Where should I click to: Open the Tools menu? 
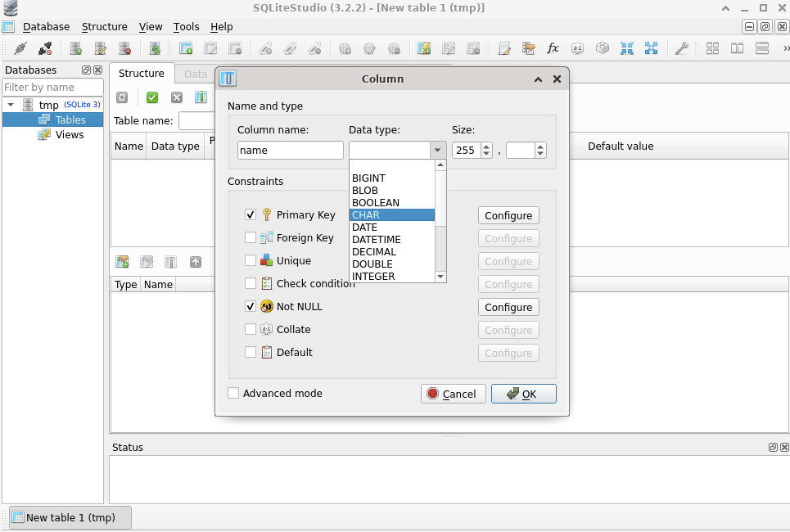pyautogui.click(x=186, y=26)
